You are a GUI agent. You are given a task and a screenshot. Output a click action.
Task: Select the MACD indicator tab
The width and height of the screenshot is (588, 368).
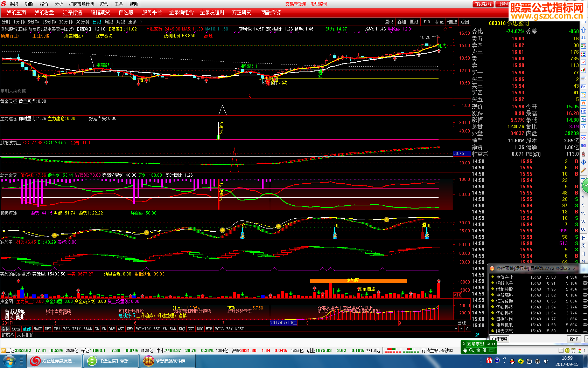pyautogui.click(x=38, y=329)
